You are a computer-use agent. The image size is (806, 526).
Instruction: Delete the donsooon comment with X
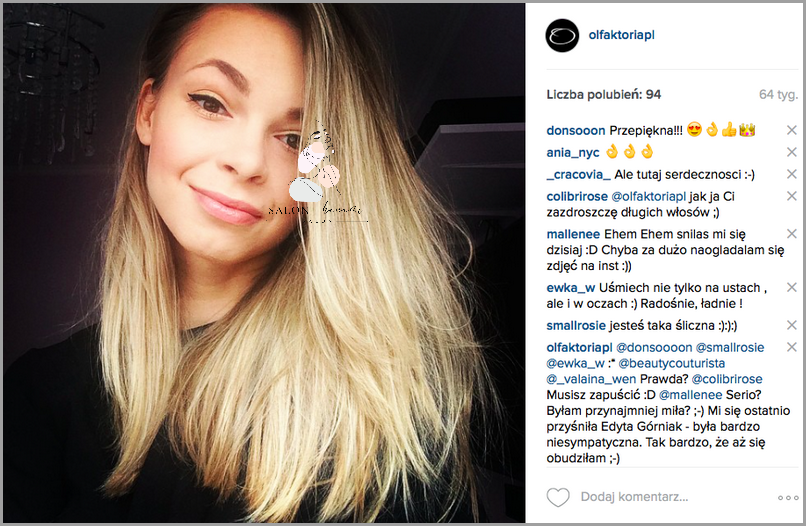pos(792,130)
